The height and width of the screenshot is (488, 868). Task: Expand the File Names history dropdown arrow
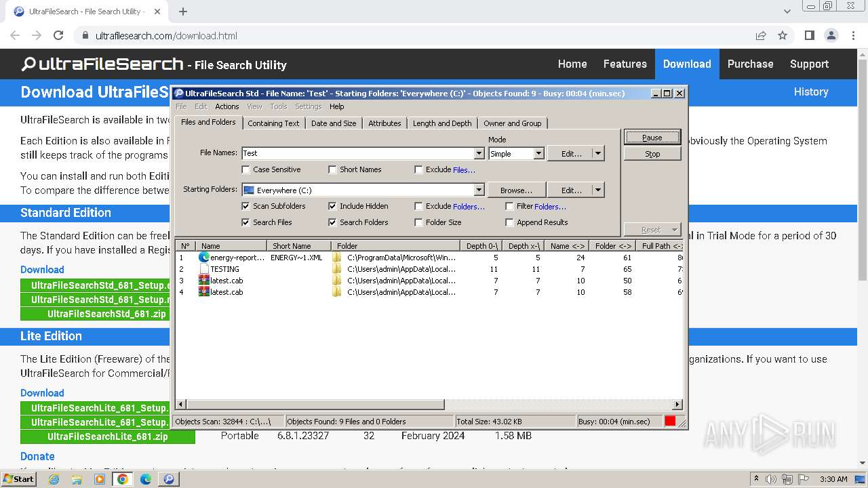coord(479,154)
